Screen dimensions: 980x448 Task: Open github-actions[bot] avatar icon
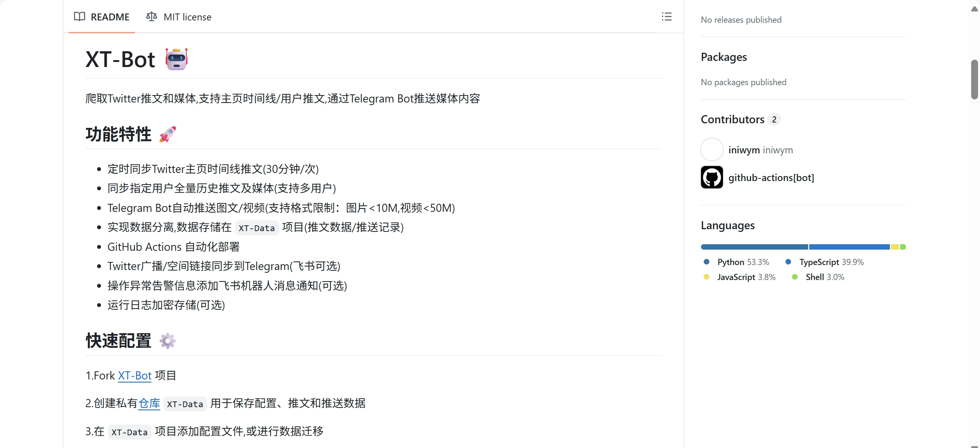click(x=712, y=177)
